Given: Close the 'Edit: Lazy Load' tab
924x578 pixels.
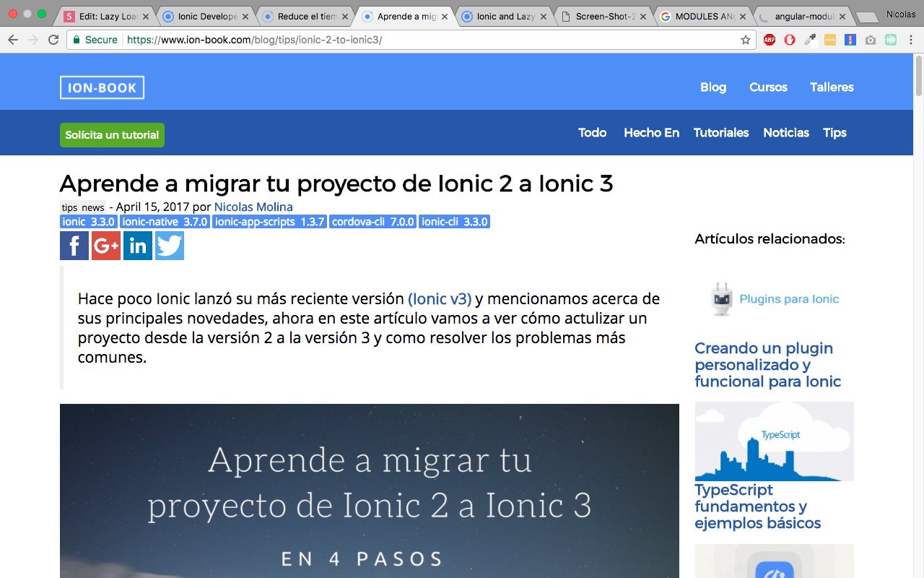Looking at the screenshot, I should (145, 16).
